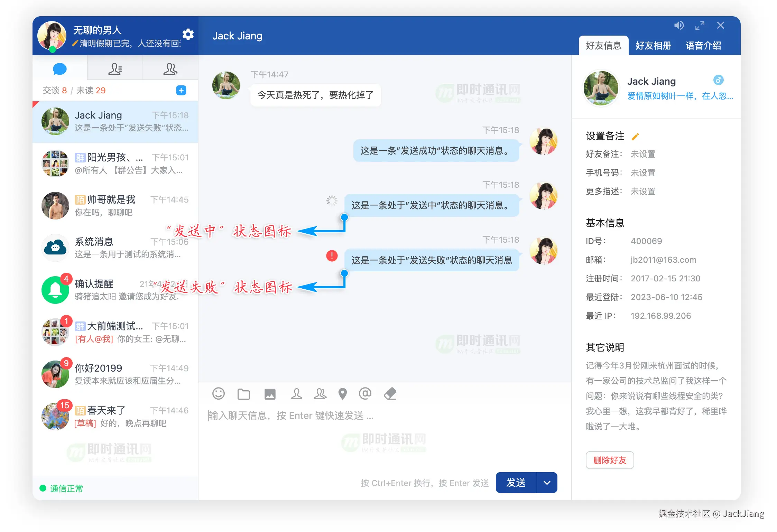This screenshot has width=777, height=532.
Task: Click the blue plus add conversation button
Action: tap(181, 90)
